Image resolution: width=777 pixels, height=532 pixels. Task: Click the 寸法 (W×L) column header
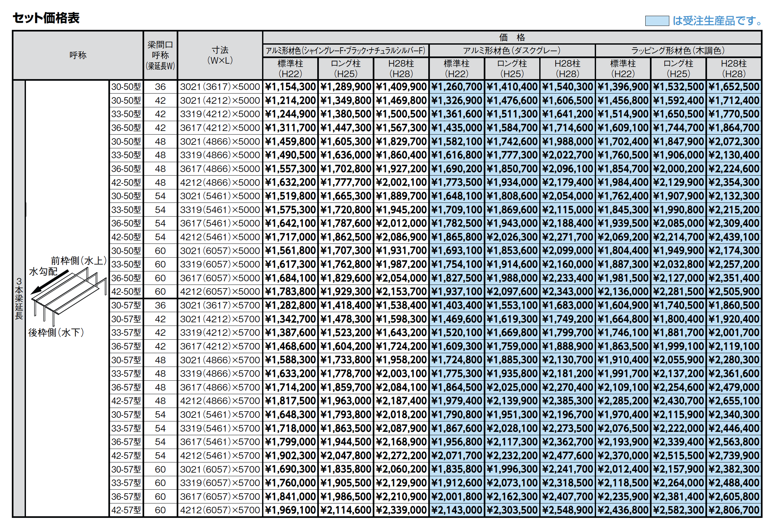tap(220, 55)
